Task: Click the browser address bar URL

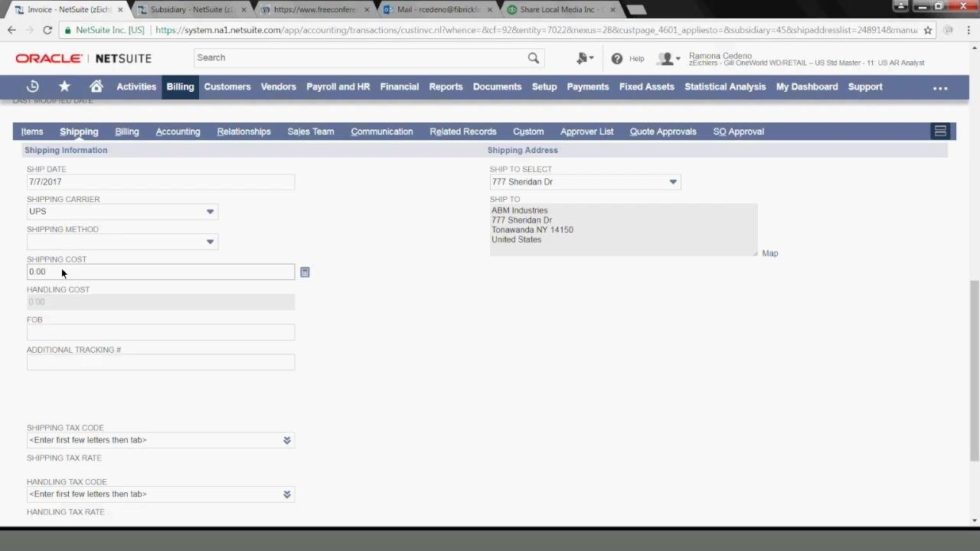Action: 536,30
